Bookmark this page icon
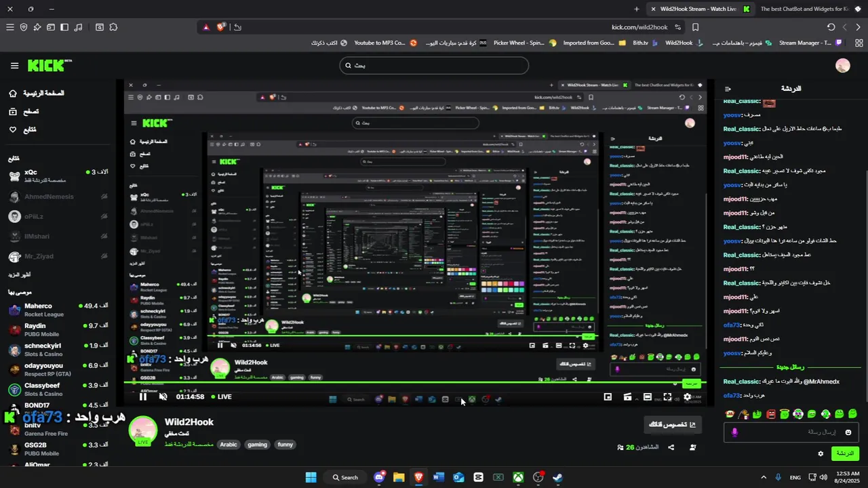Image resolution: width=868 pixels, height=488 pixels. pos(695,27)
